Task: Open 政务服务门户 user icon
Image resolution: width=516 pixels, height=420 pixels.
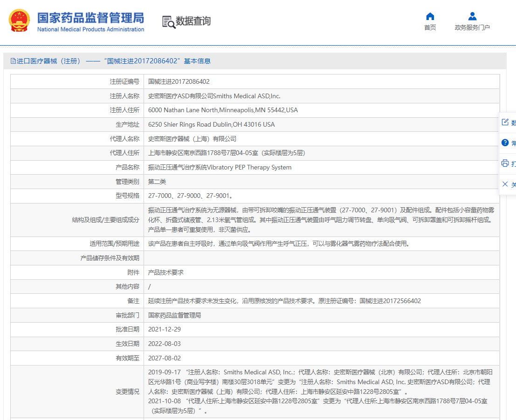Action: (472, 16)
